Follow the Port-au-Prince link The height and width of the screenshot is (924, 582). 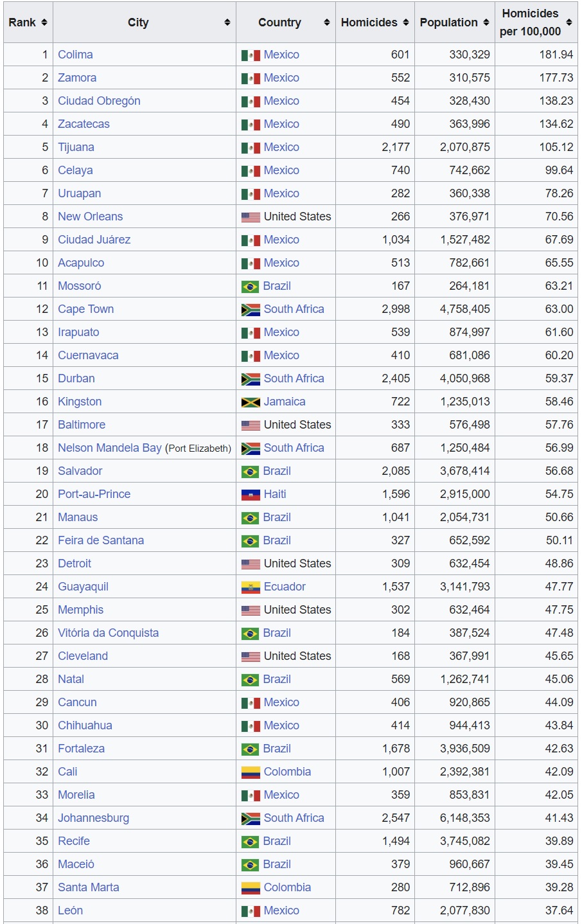coord(94,494)
